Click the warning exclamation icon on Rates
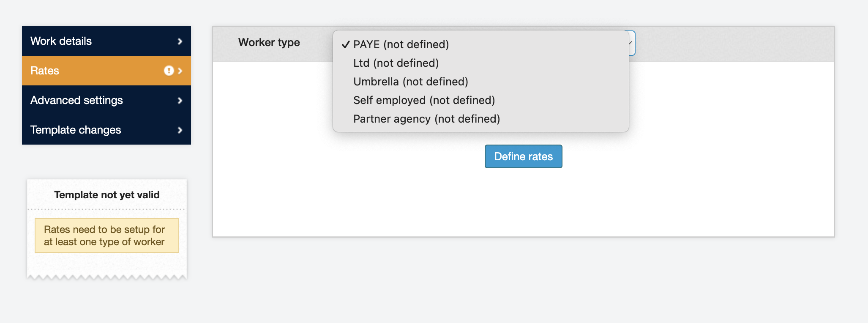868x323 pixels. click(x=169, y=71)
